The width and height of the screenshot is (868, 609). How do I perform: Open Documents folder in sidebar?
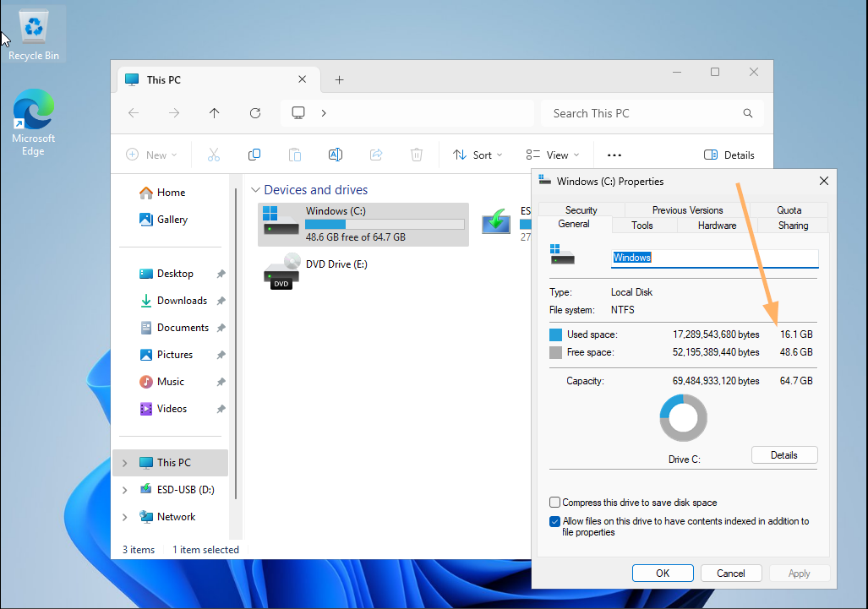pyautogui.click(x=183, y=328)
